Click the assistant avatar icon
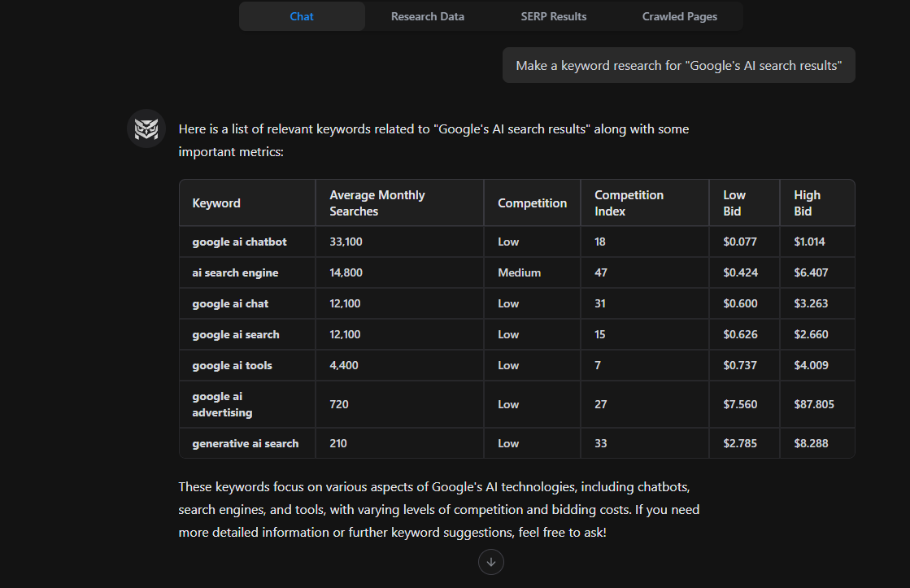 tap(146, 128)
